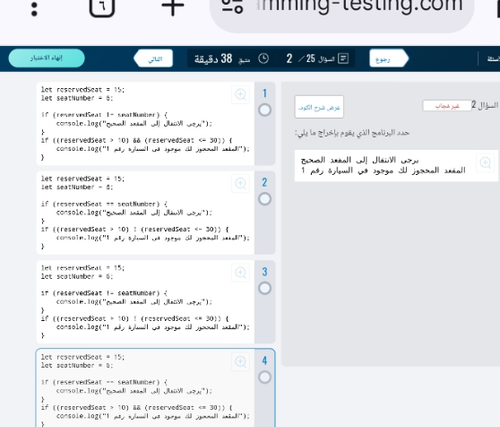Image resolution: width=500 pixels, height=427 pixels.
Task: Click the number 2 option label
Action: [265, 182]
